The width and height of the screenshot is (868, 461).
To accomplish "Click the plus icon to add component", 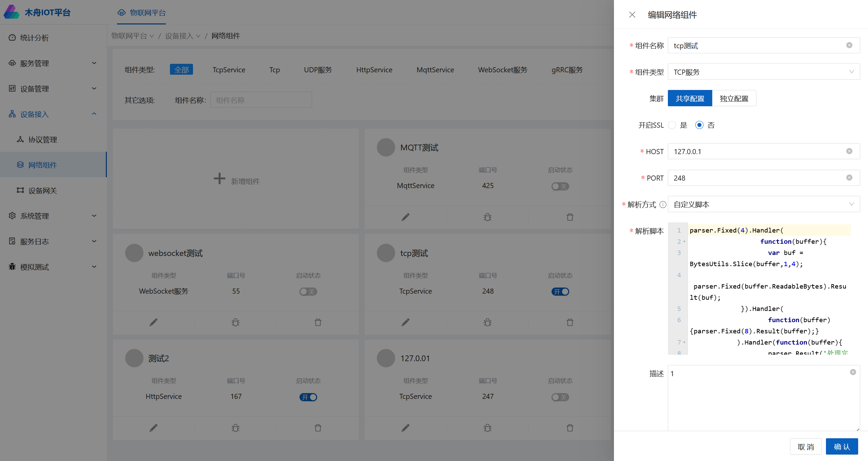I will tap(219, 179).
